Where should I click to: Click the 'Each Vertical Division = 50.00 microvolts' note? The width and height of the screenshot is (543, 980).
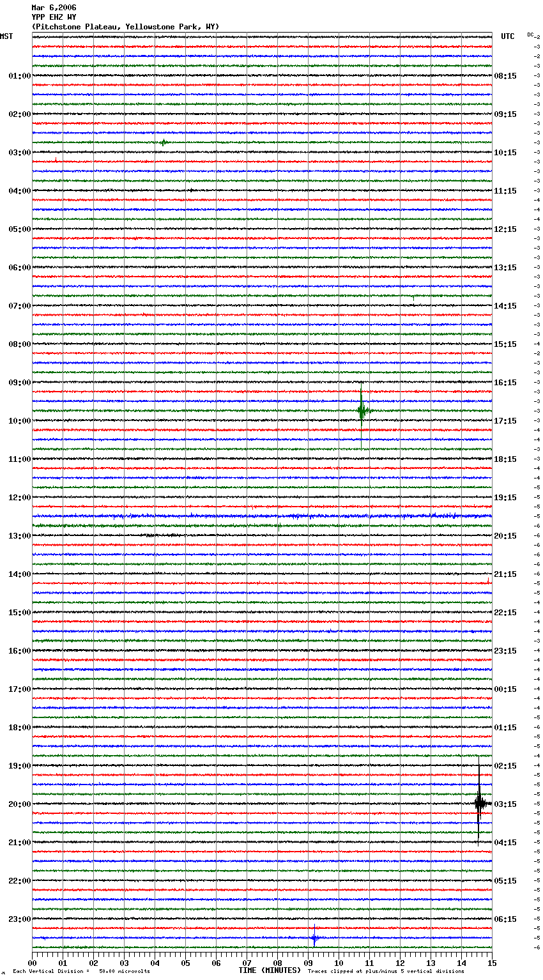coord(81,971)
